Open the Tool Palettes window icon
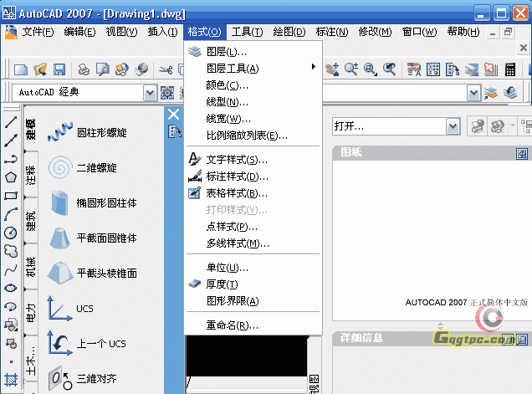Image resolution: width=532 pixels, height=394 pixels. coord(453,69)
